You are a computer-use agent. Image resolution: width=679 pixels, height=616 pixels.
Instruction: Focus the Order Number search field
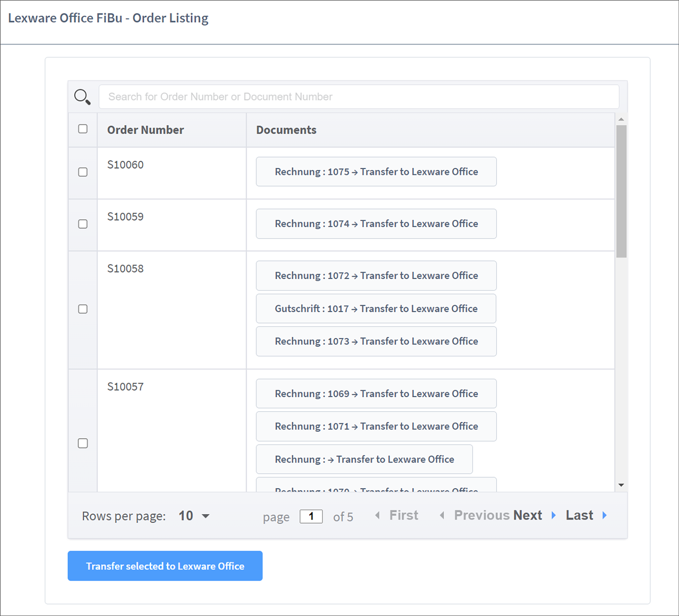point(359,97)
